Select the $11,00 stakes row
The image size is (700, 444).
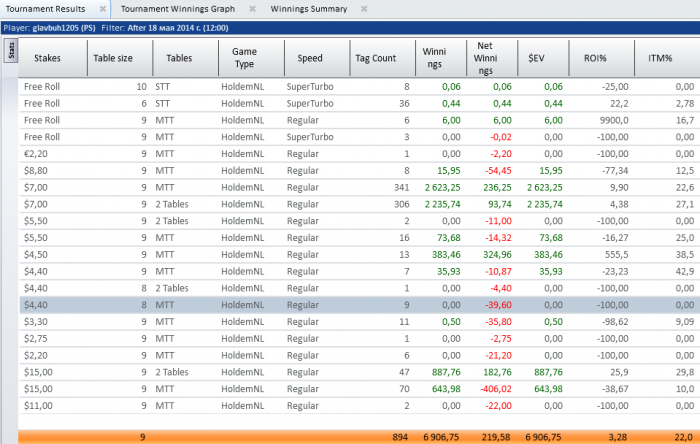pos(359,406)
